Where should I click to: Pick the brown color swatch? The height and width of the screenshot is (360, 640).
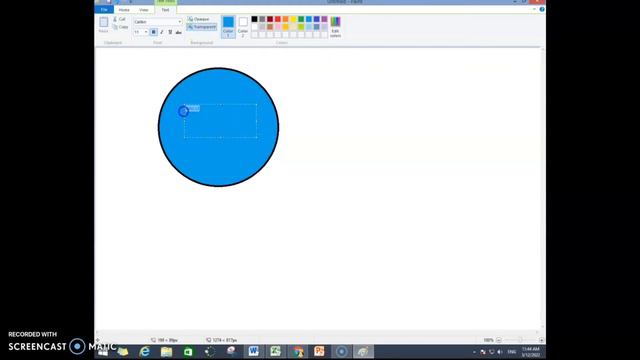pos(270,27)
